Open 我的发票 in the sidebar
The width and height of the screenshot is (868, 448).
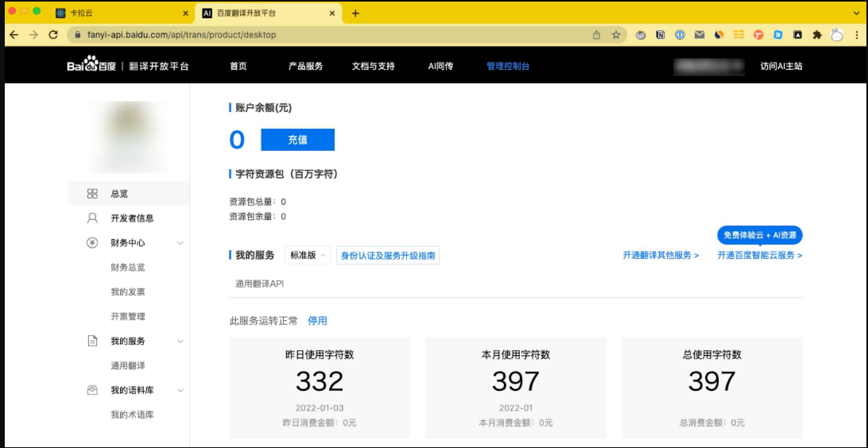[x=128, y=292]
